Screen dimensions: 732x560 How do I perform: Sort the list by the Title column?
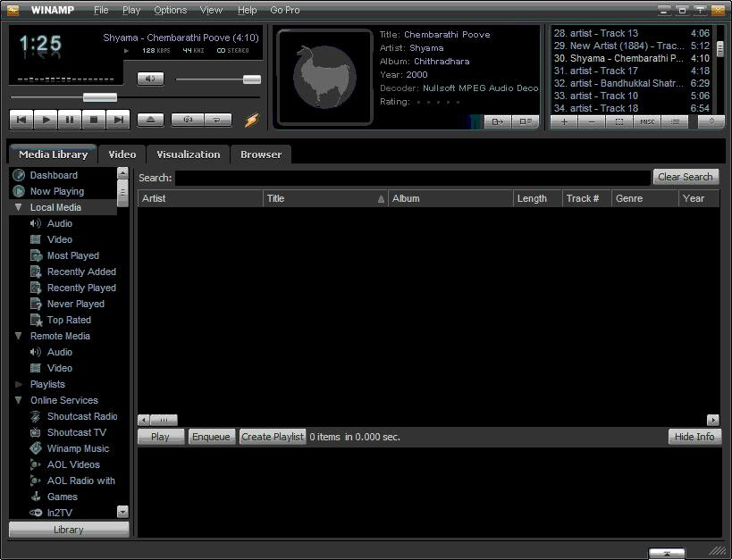[325, 198]
